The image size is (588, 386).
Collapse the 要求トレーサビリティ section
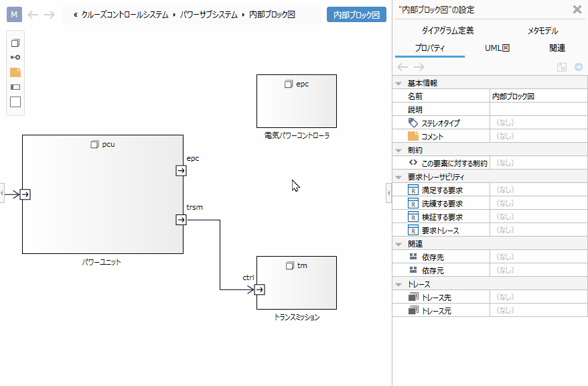point(399,177)
